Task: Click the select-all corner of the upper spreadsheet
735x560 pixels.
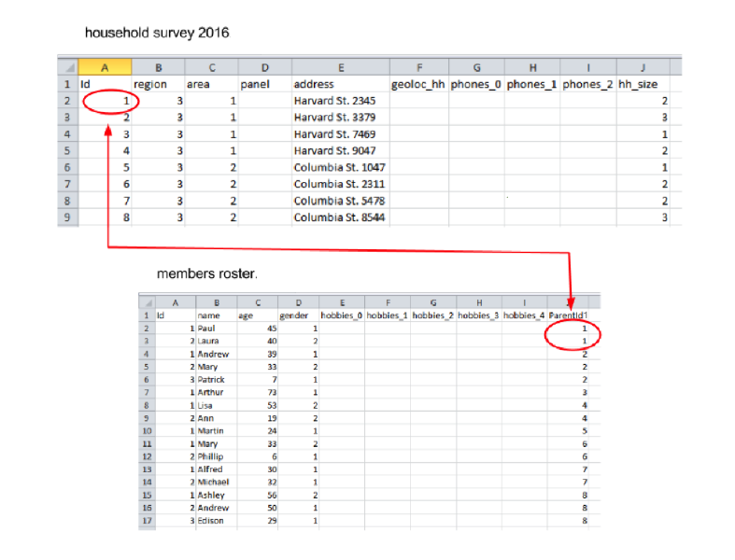Action: 66,68
